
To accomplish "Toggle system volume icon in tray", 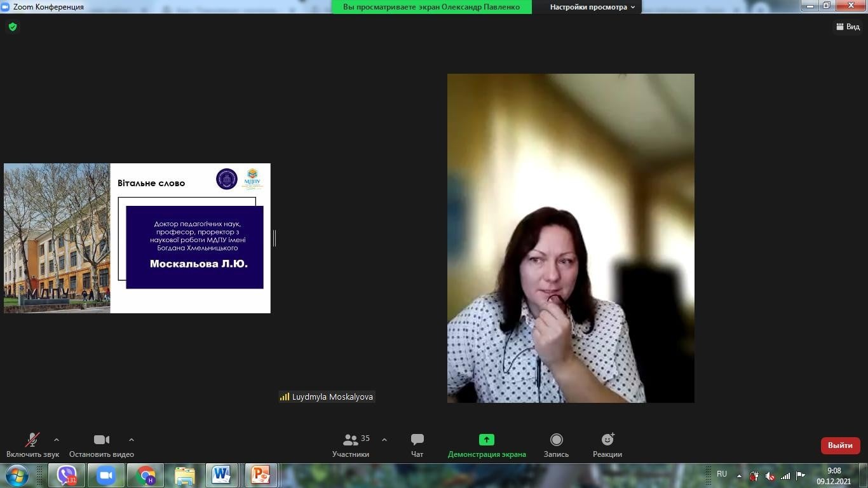I will (770, 476).
